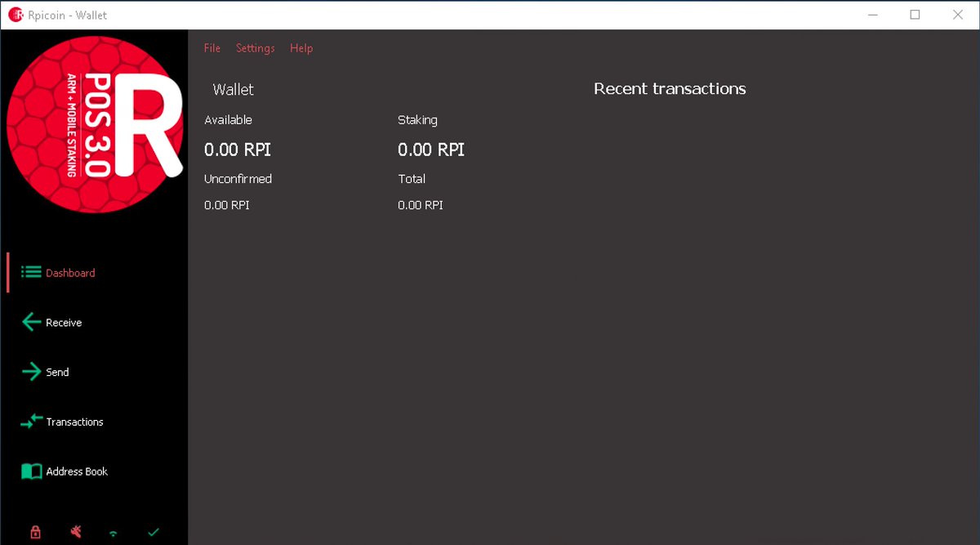Close the Rpicoin Wallet window
Viewport: 980px width, 545px height.
point(958,15)
